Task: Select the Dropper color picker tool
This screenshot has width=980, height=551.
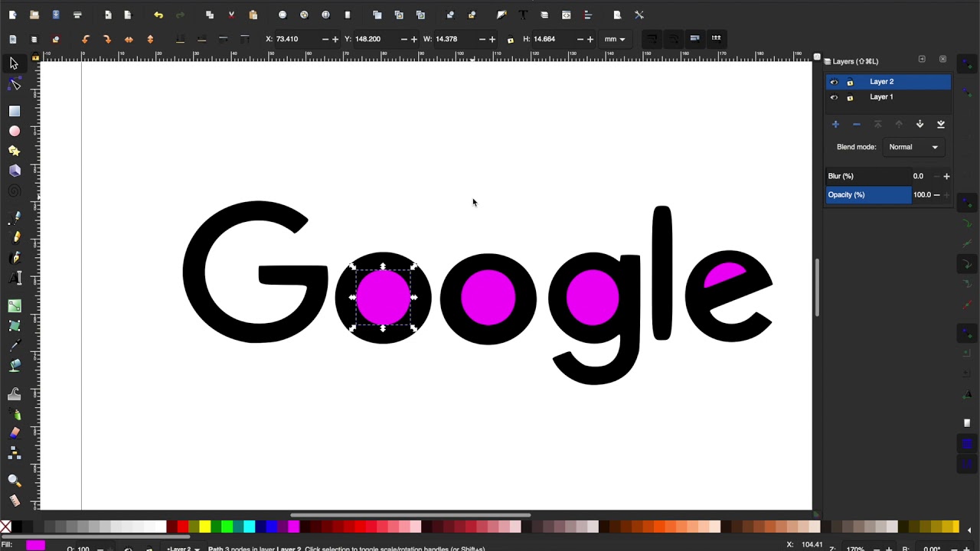Action: [14, 345]
